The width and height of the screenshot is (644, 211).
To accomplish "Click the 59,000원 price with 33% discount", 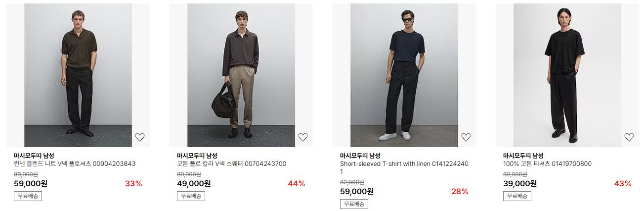I will click(x=31, y=183).
